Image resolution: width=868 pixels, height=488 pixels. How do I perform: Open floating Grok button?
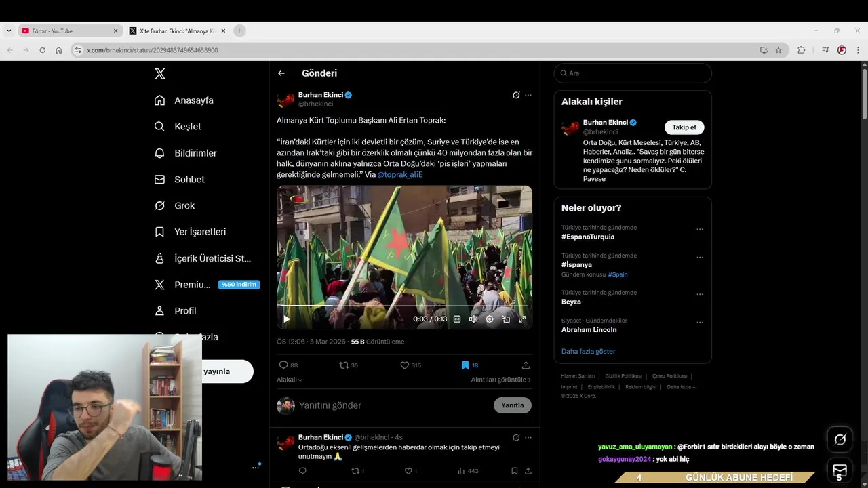coord(840,440)
